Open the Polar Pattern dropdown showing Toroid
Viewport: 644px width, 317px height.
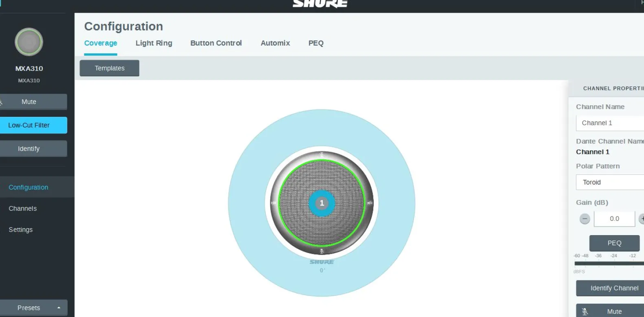coord(610,183)
